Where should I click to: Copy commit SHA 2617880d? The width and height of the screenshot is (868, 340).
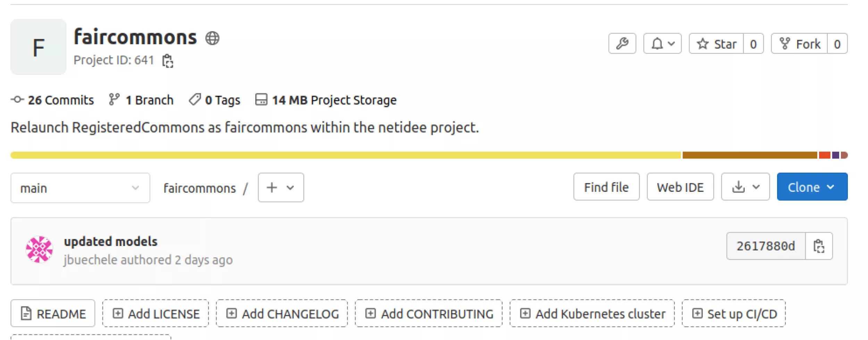(x=819, y=246)
